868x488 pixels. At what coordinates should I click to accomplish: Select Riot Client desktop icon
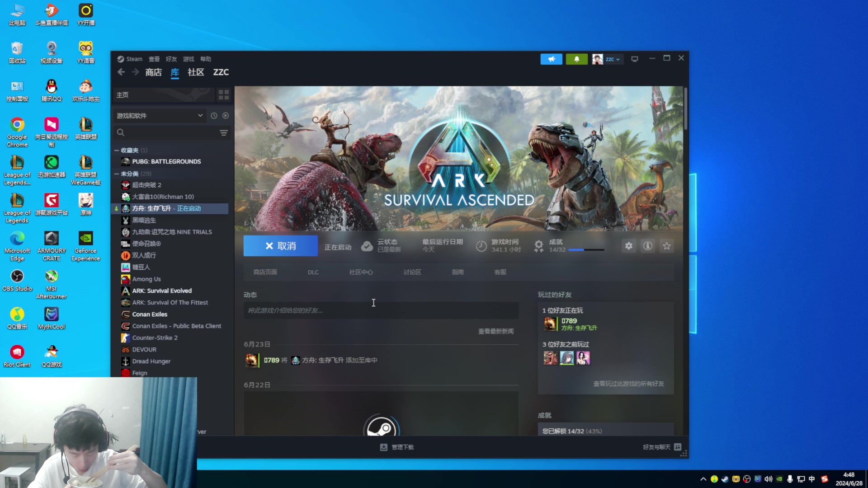click(x=17, y=357)
